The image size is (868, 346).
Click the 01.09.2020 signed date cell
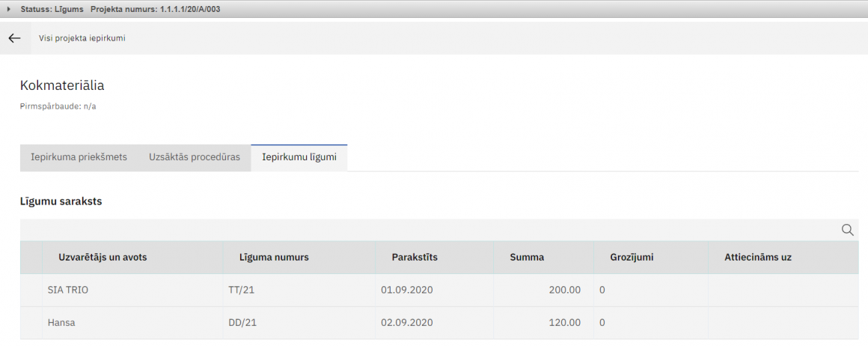coord(407,290)
